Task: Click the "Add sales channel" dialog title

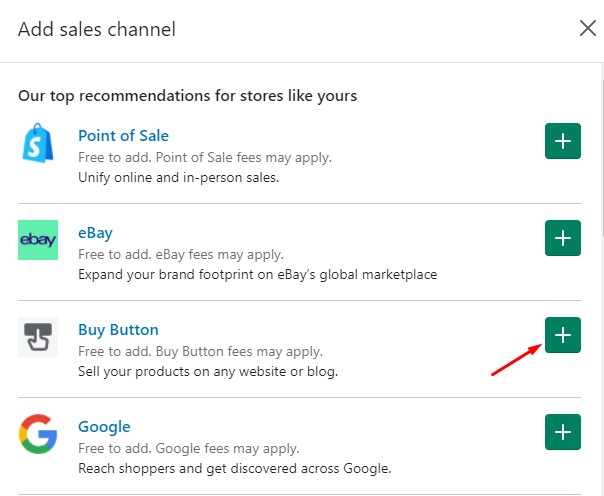Action: click(97, 29)
